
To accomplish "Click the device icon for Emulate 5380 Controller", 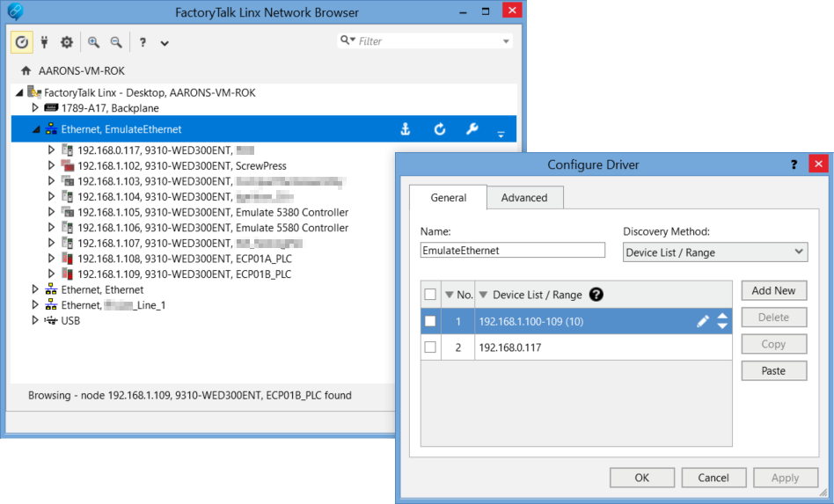I will point(68,212).
